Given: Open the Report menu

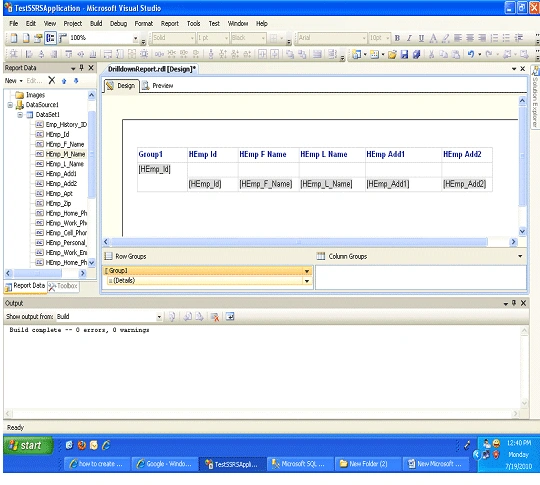Looking at the screenshot, I should click(170, 23).
